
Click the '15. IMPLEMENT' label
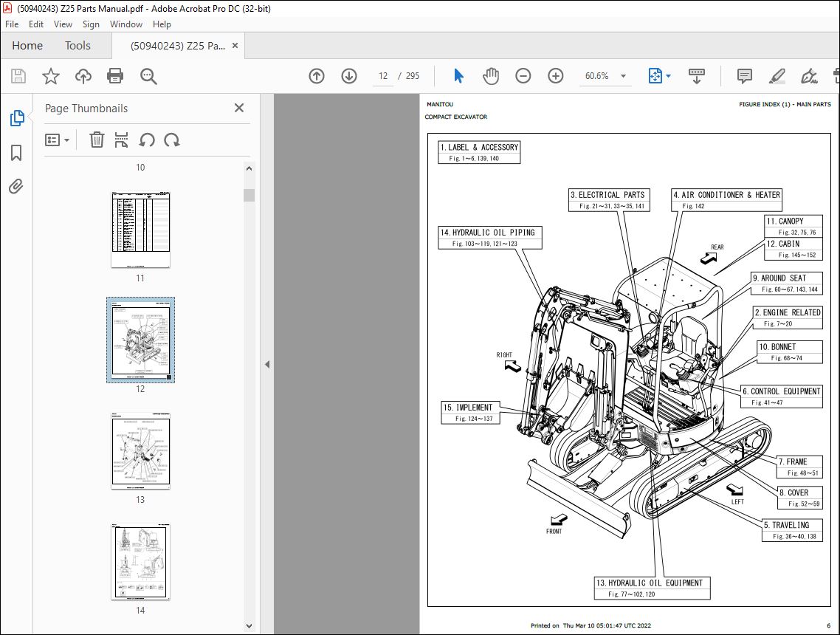click(470, 413)
